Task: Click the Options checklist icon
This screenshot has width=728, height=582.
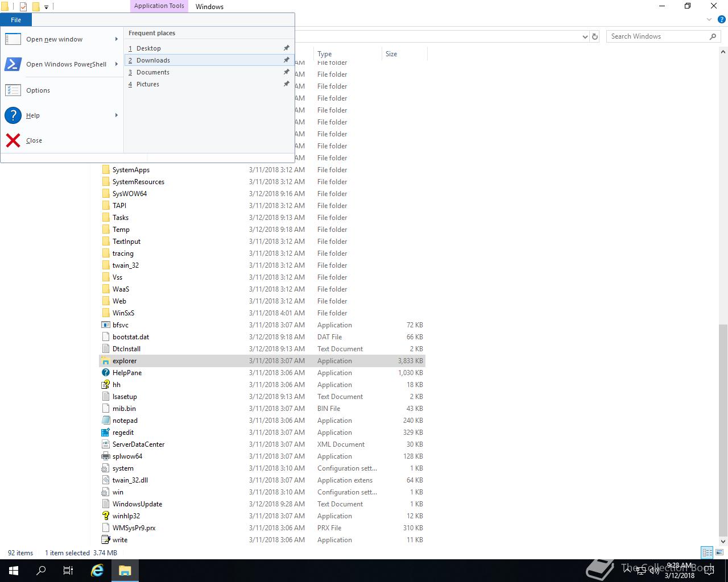Action: click(13, 90)
